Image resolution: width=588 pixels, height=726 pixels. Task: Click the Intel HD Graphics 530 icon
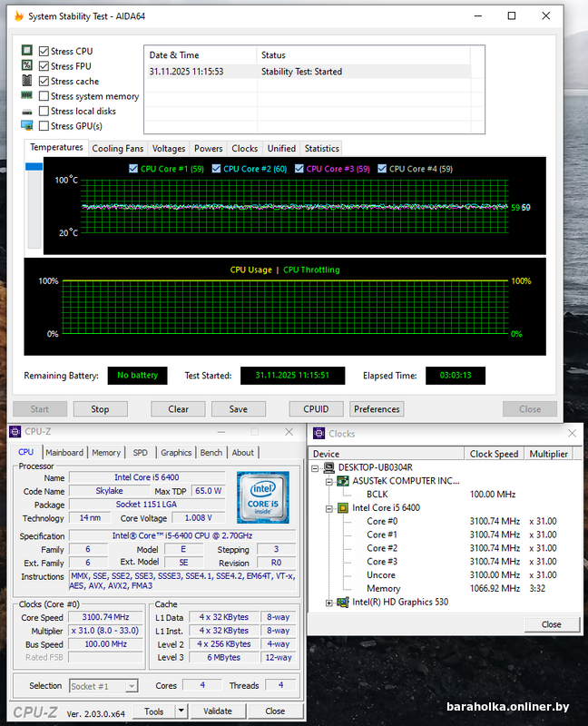point(343,602)
